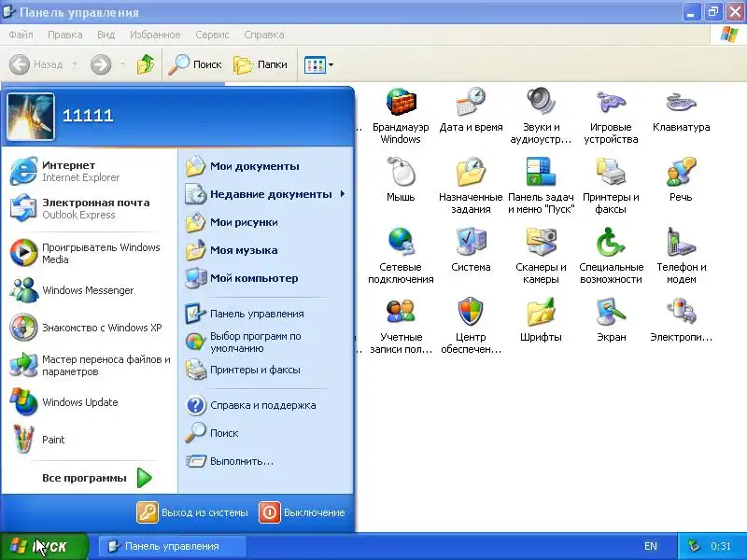This screenshot has height=560, width=747.
Task: Open the Клавиатура icon
Action: 682,110
